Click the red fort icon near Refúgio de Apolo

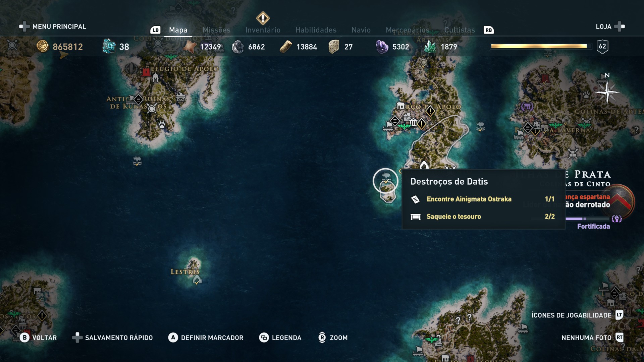pos(146,72)
